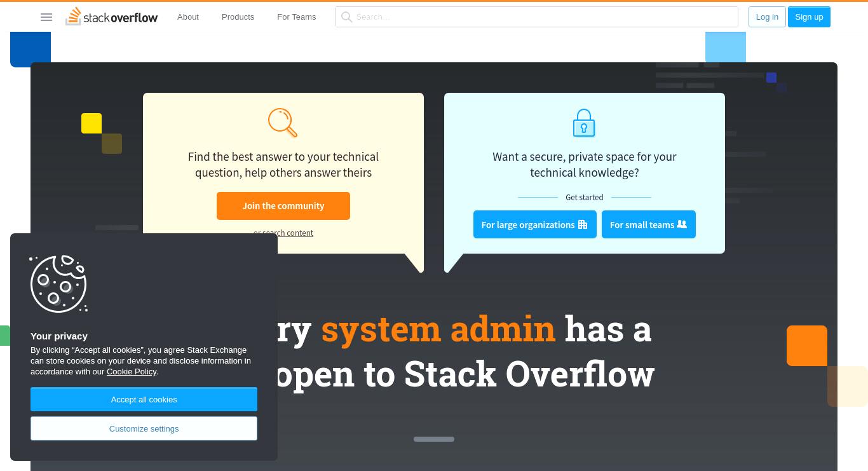
Task: Click the blue padlock icon
Action: pyautogui.click(x=584, y=123)
